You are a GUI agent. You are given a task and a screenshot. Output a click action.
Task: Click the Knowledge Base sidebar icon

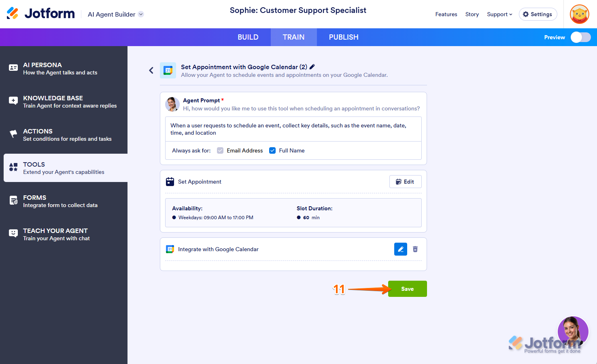(x=13, y=101)
